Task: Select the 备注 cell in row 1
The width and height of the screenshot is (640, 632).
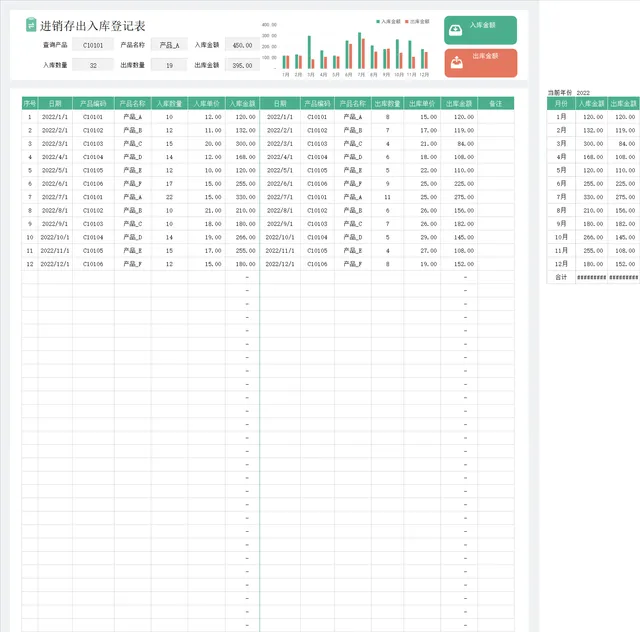Action: click(496, 117)
